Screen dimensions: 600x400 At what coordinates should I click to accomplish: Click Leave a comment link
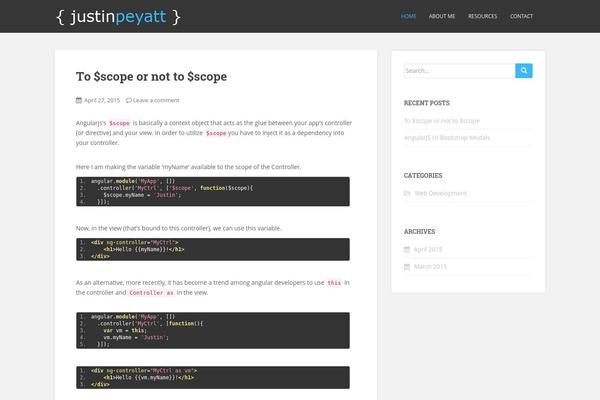(x=156, y=100)
